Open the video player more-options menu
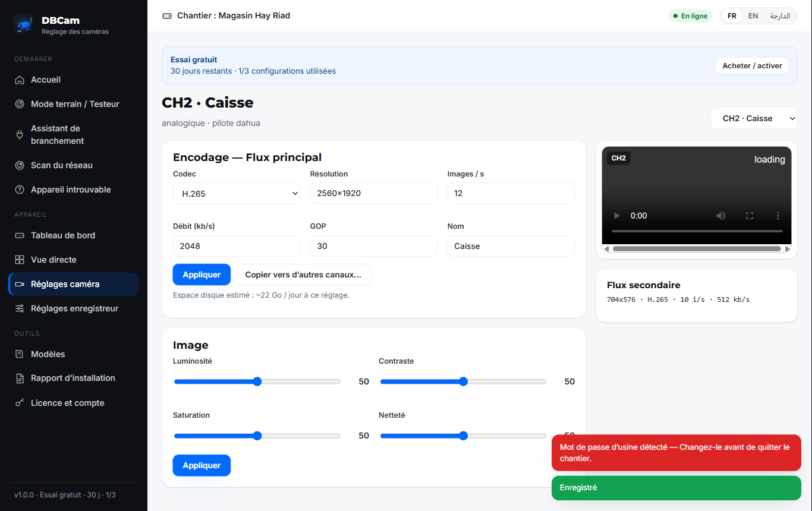Screen dimensions: 812x511 tap(778, 216)
